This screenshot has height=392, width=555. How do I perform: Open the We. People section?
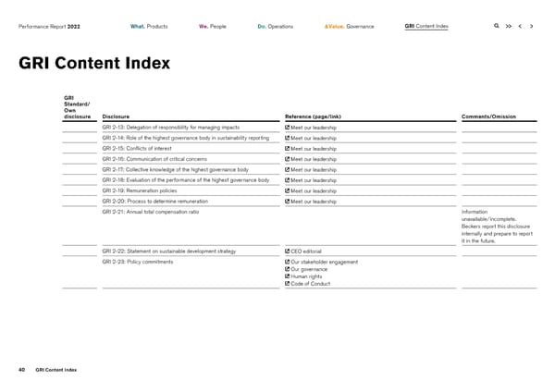pos(213,26)
